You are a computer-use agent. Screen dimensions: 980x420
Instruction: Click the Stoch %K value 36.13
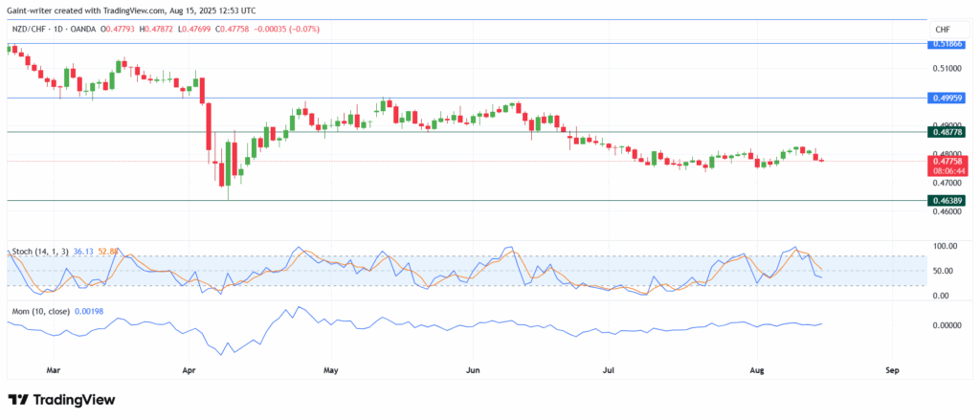83,252
